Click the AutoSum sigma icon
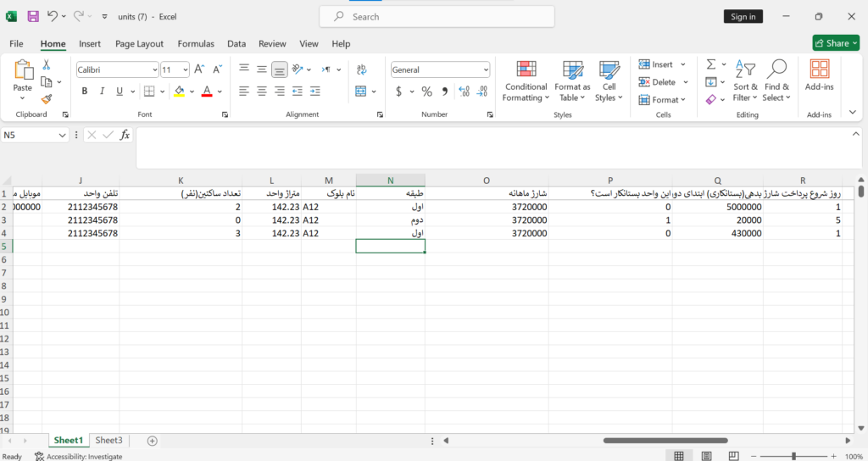Screen dimensions: 868x461 pos(711,64)
